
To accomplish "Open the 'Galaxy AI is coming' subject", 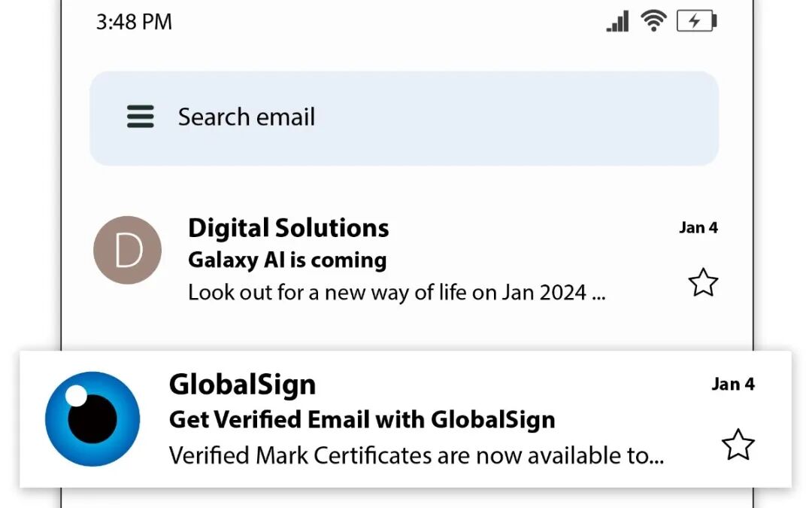I will 286,260.
